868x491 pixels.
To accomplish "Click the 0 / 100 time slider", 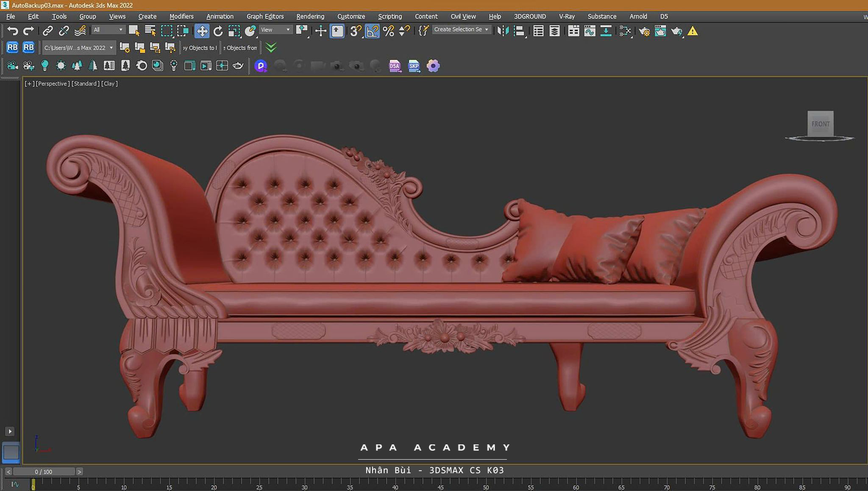I will (44, 472).
